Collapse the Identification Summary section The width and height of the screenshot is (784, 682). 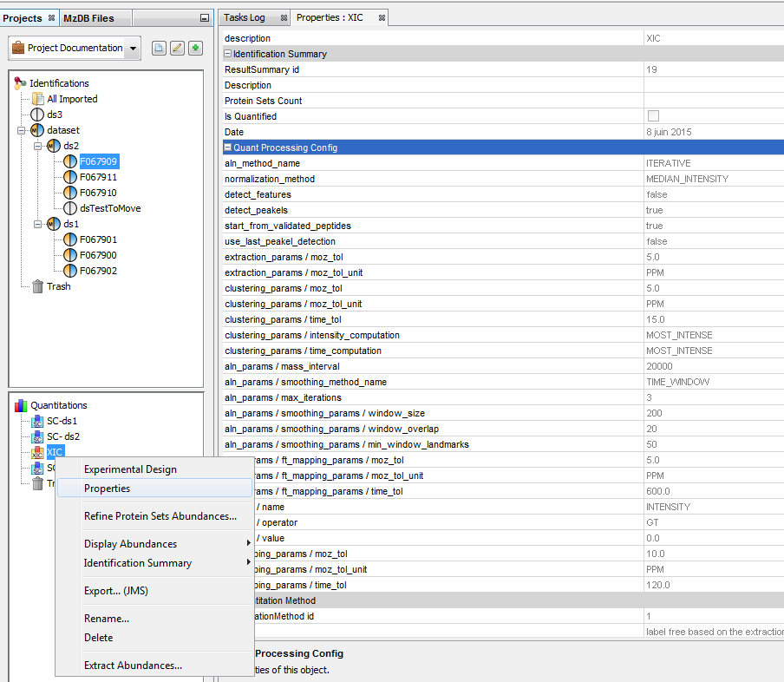(x=228, y=54)
